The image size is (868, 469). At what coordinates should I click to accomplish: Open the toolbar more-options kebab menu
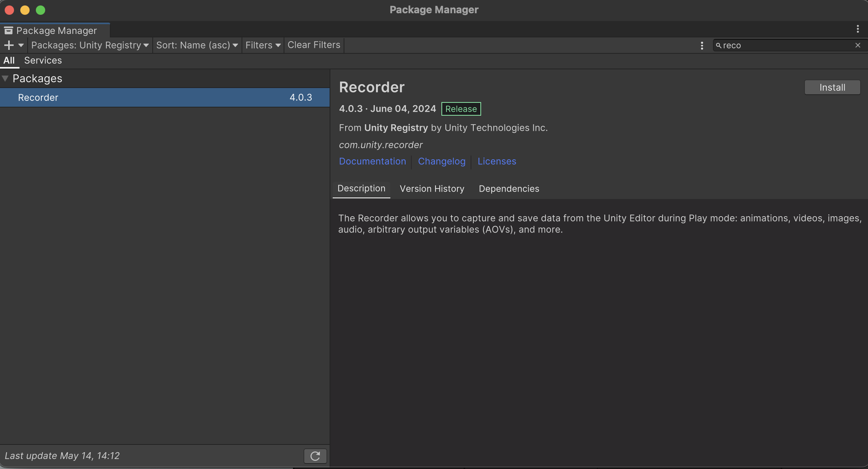click(702, 46)
